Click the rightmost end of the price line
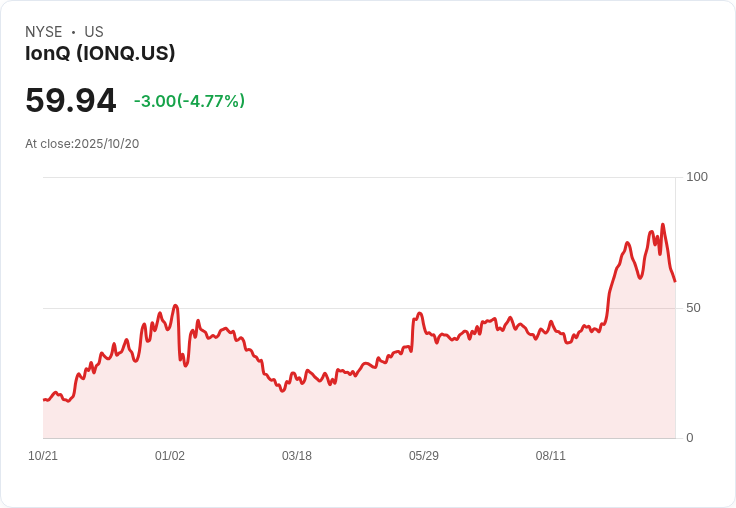Screen dimensions: 736x508 tap(675, 281)
